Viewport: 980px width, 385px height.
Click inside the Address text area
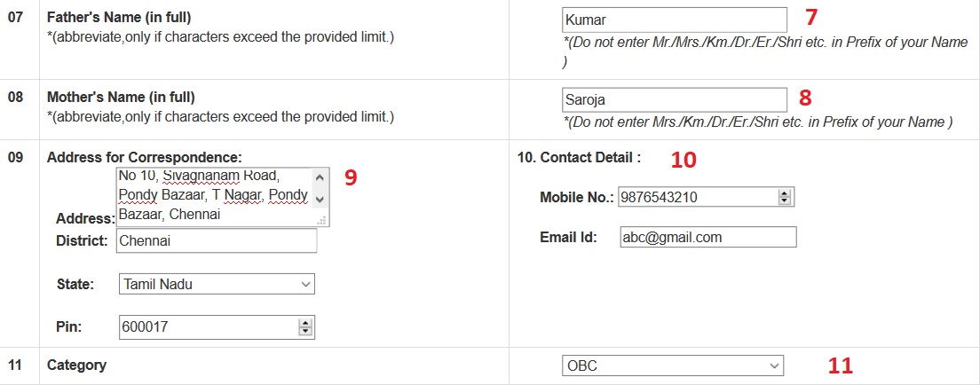(213, 196)
